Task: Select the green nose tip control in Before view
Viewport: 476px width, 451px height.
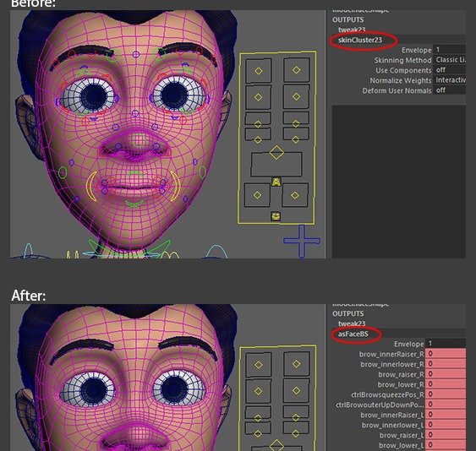Action: click(x=140, y=140)
